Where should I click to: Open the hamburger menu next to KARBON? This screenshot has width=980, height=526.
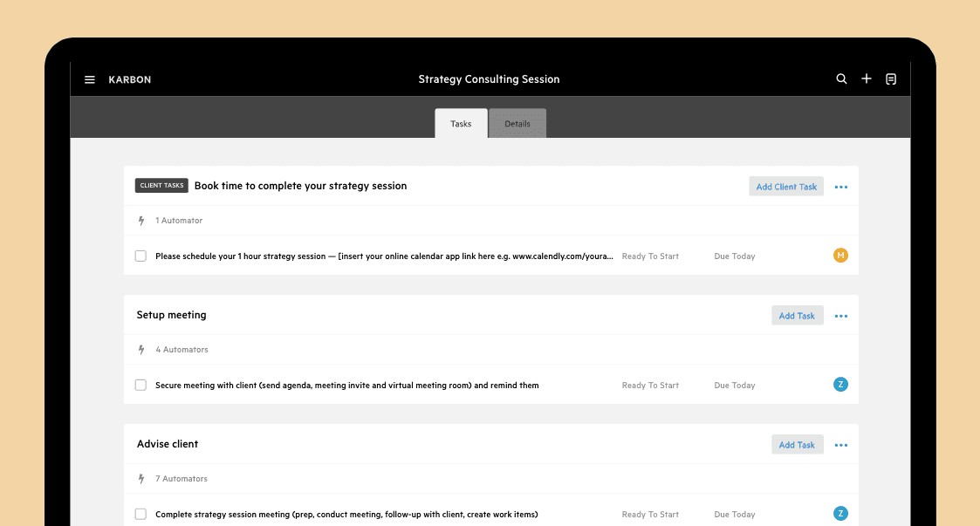89,79
